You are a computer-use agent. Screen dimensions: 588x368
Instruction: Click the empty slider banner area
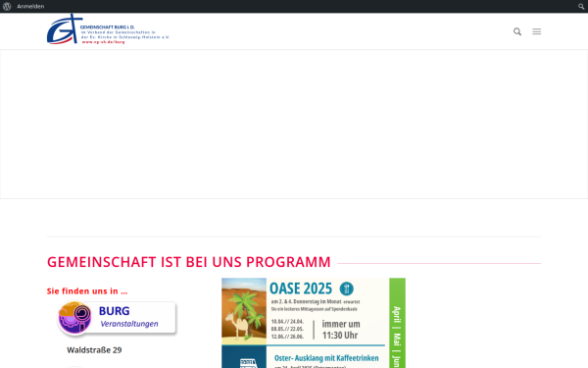click(294, 124)
